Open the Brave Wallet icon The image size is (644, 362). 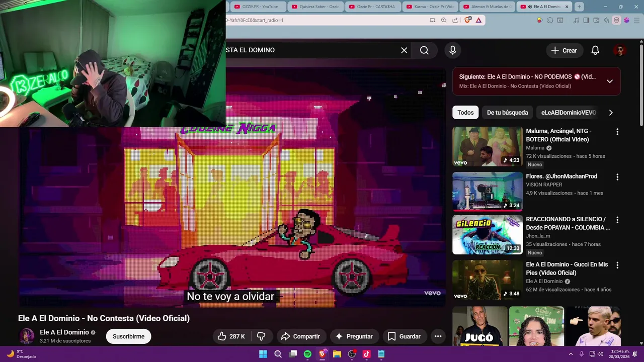tap(596, 20)
